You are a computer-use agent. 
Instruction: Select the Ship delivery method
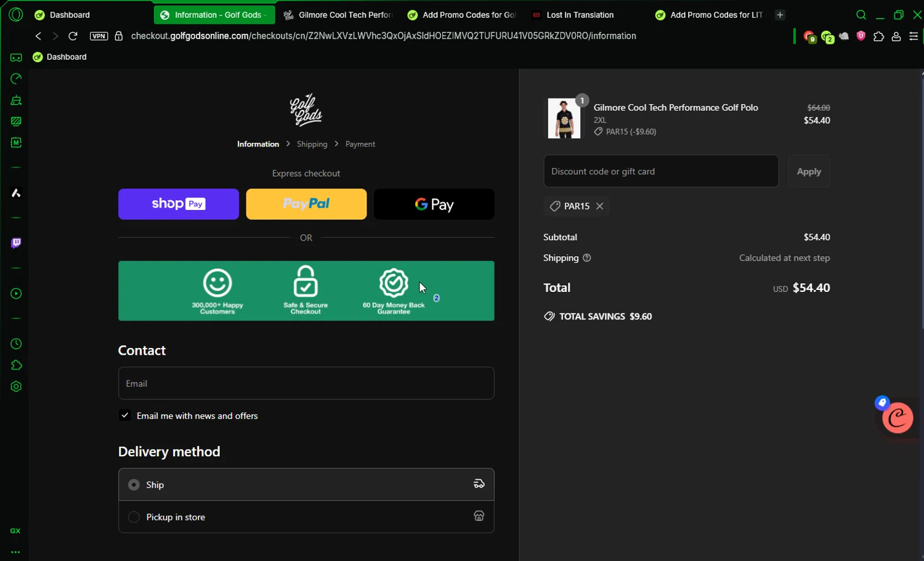pyautogui.click(x=306, y=485)
